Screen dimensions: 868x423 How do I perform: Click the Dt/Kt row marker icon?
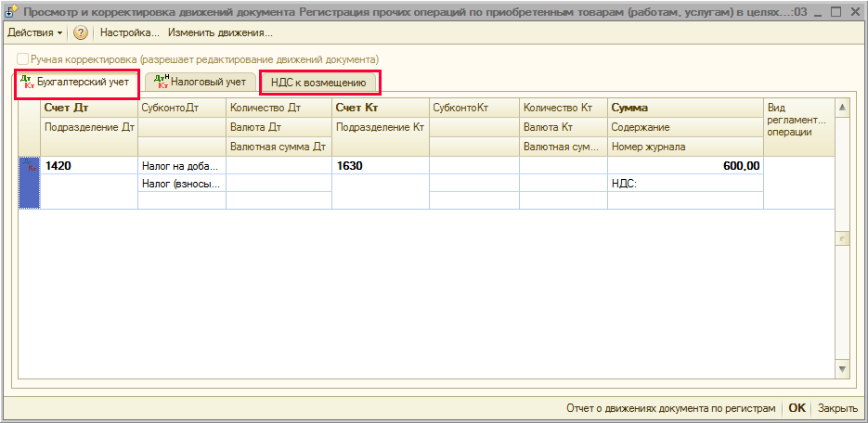31,167
